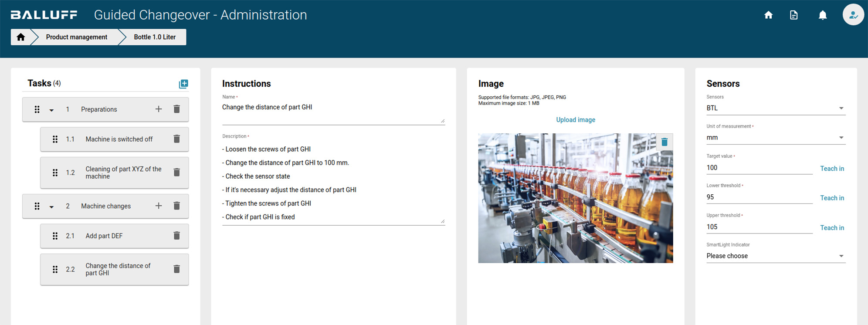
Task: Click the Bottle 1.0 Liter breadcrumb
Action: (155, 37)
